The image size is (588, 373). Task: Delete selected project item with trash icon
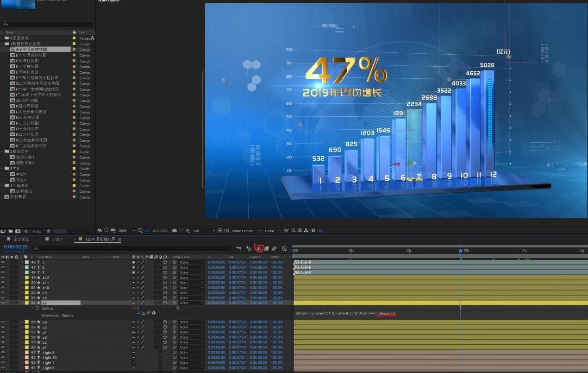(48, 231)
